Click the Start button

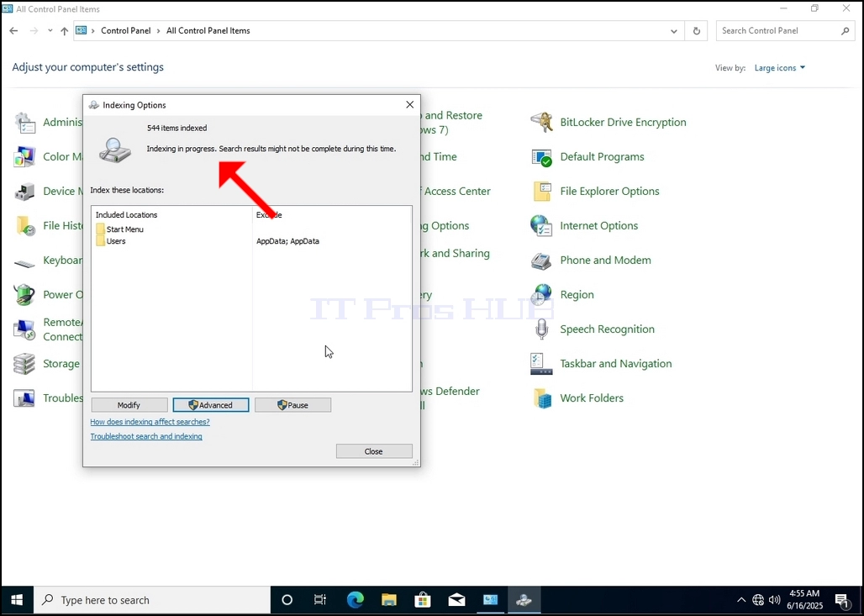pyautogui.click(x=17, y=600)
